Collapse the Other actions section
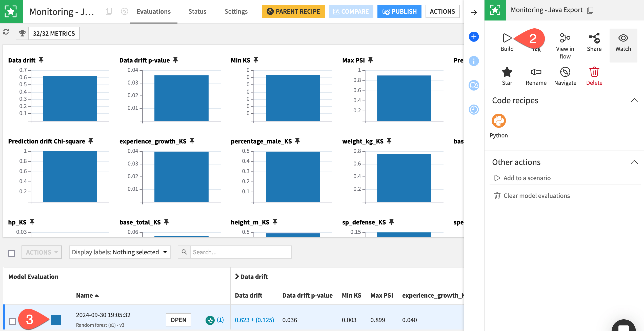 tap(634, 162)
